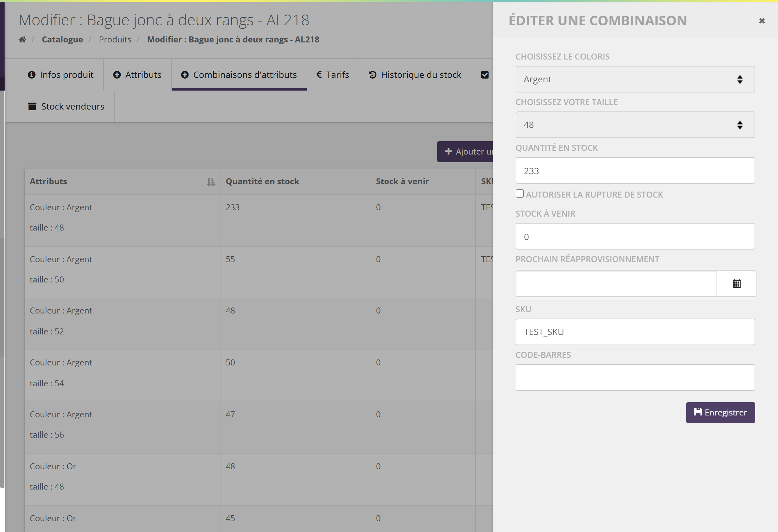Select Combinaisons d'attributs tab
The image size is (778, 532).
click(239, 75)
